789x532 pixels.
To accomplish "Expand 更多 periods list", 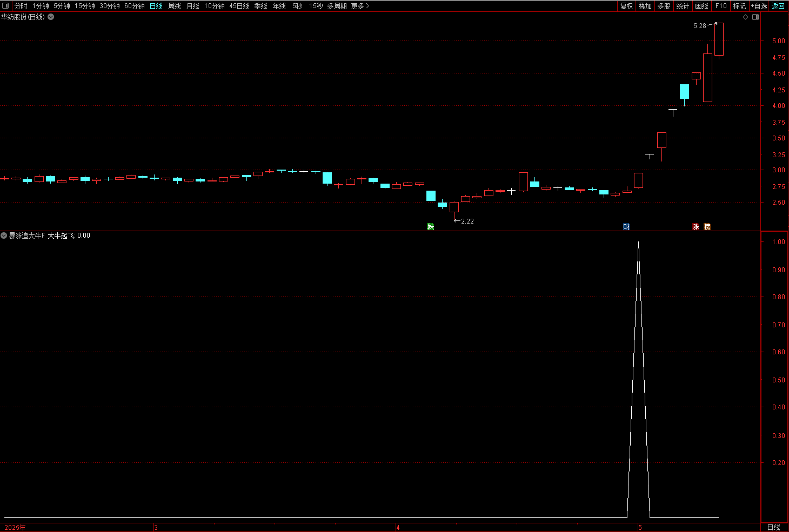I will [360, 6].
